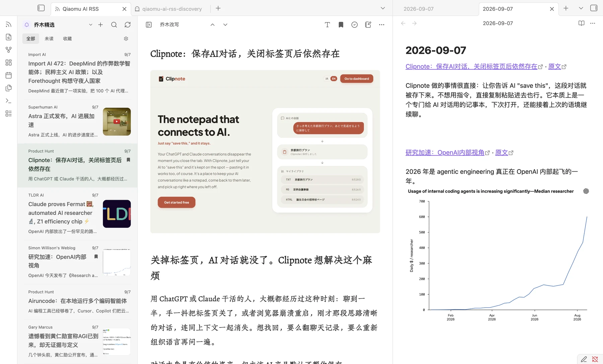Open the tab list dropdown in right pane

[581, 8]
